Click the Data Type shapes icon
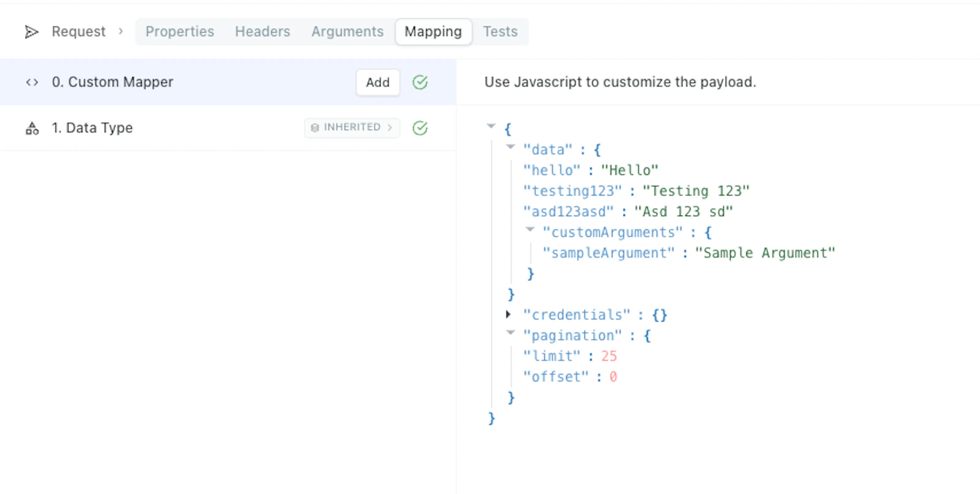This screenshot has height=494, width=980. pyautogui.click(x=32, y=128)
